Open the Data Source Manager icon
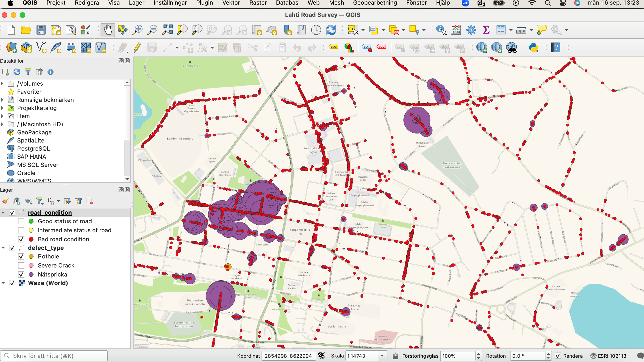The width and height of the screenshot is (644, 362). tap(11, 47)
